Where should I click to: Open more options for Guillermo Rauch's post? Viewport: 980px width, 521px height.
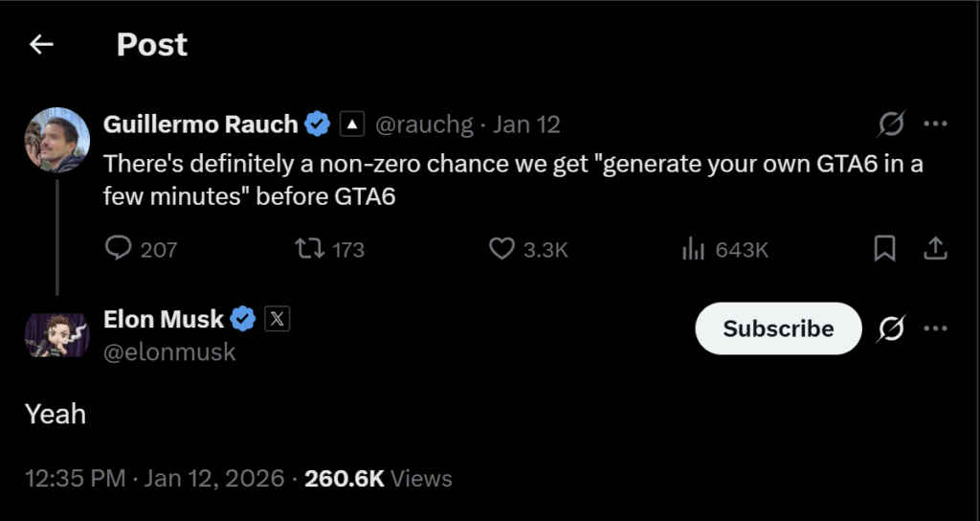(x=935, y=125)
